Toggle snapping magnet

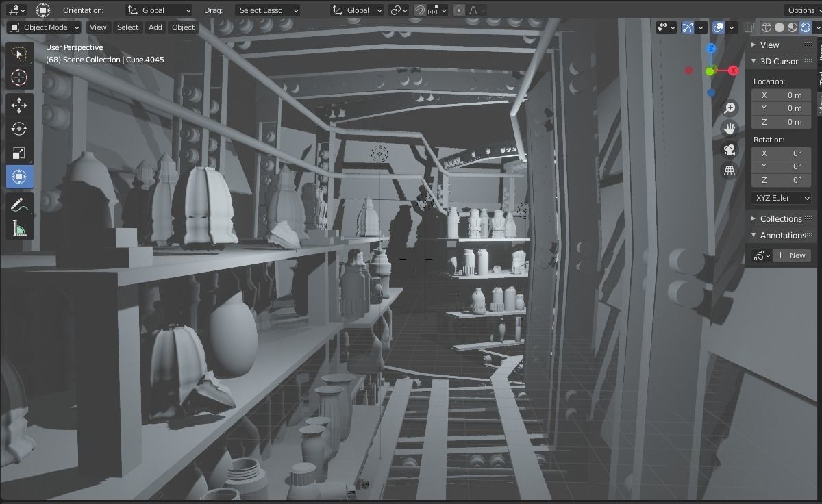click(x=419, y=10)
